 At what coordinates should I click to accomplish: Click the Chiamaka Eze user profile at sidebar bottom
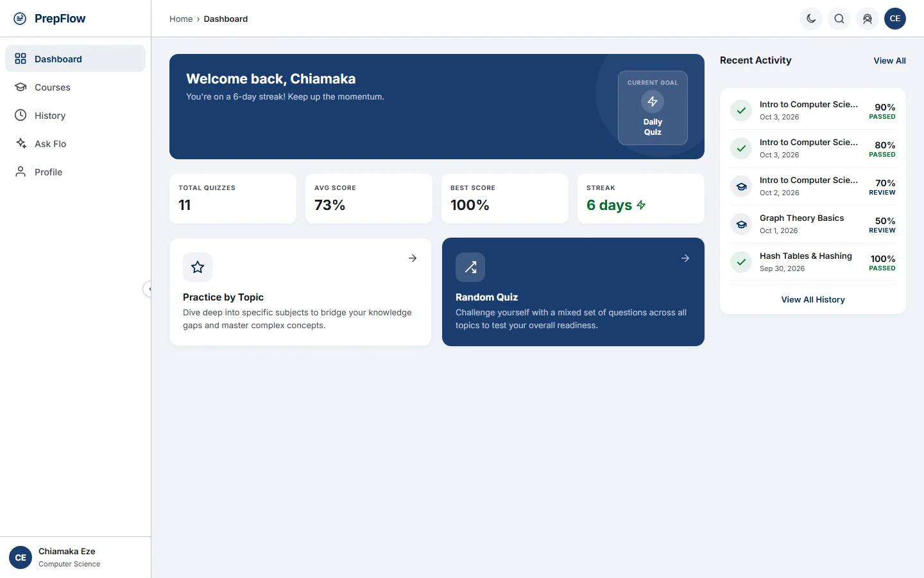pos(75,557)
